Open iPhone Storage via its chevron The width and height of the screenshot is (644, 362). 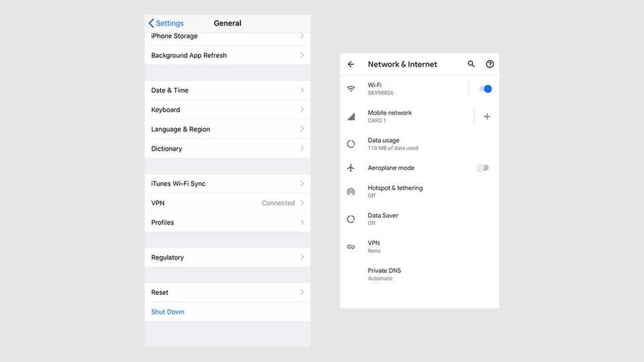pos(302,36)
